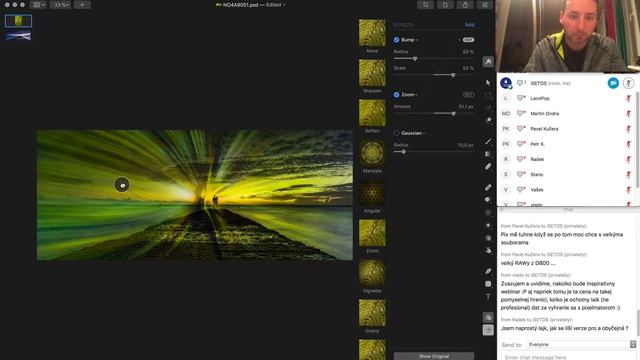640x360 pixels.
Task: Apply the Zoom effect preset thumbnail
Action: [372, 233]
